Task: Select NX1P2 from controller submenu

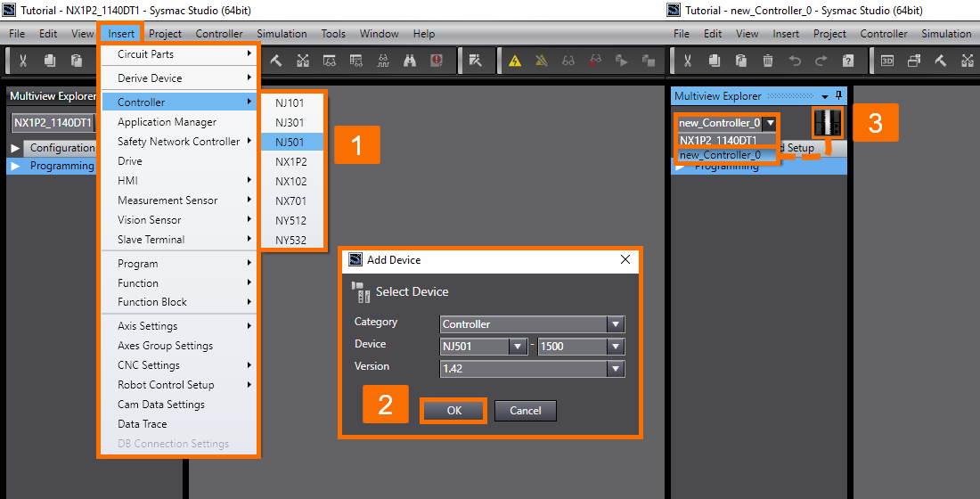Action: tap(292, 161)
